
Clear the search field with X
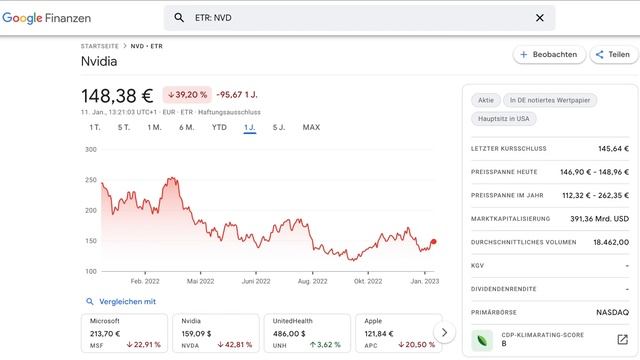pyautogui.click(x=540, y=18)
